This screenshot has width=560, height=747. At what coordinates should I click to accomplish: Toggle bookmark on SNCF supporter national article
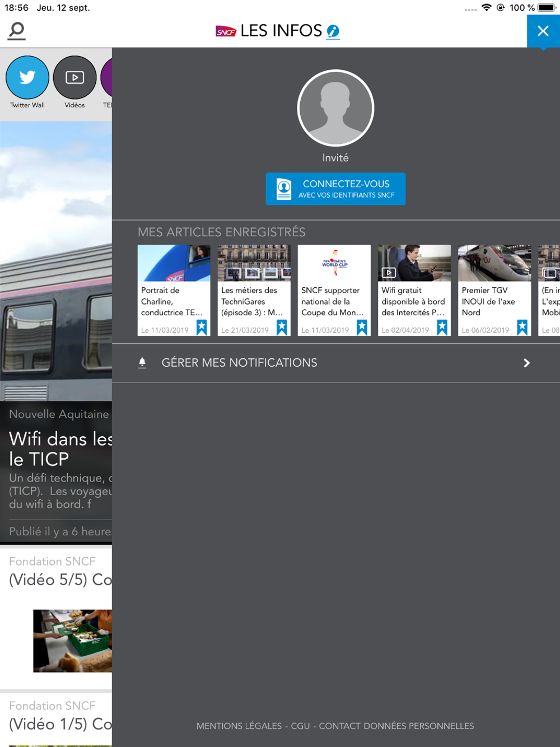[x=362, y=327]
